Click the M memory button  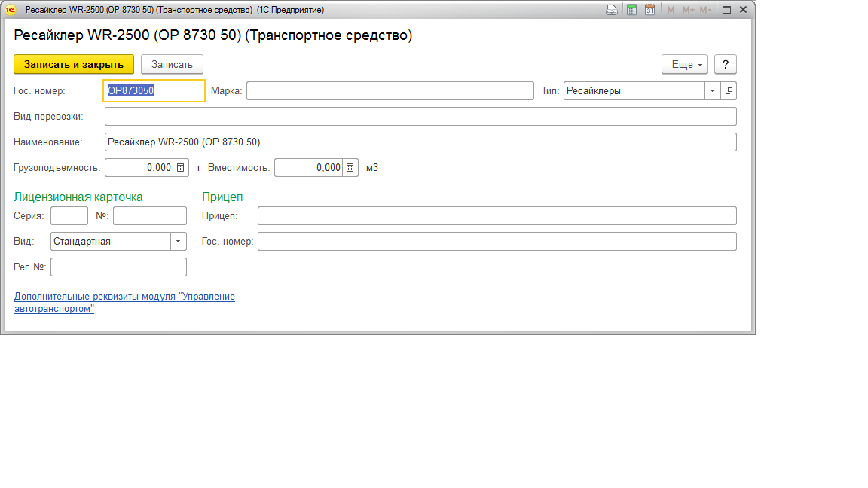point(671,10)
